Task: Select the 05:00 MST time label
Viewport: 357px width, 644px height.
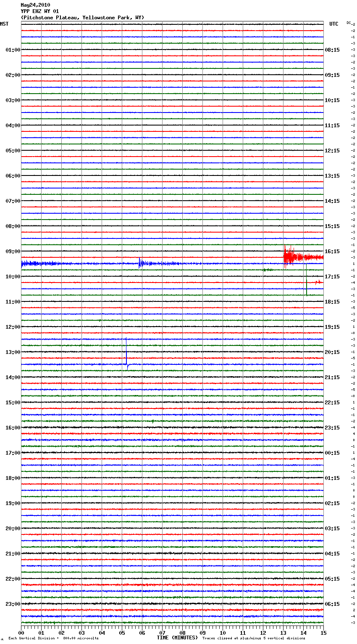Action: [13, 151]
